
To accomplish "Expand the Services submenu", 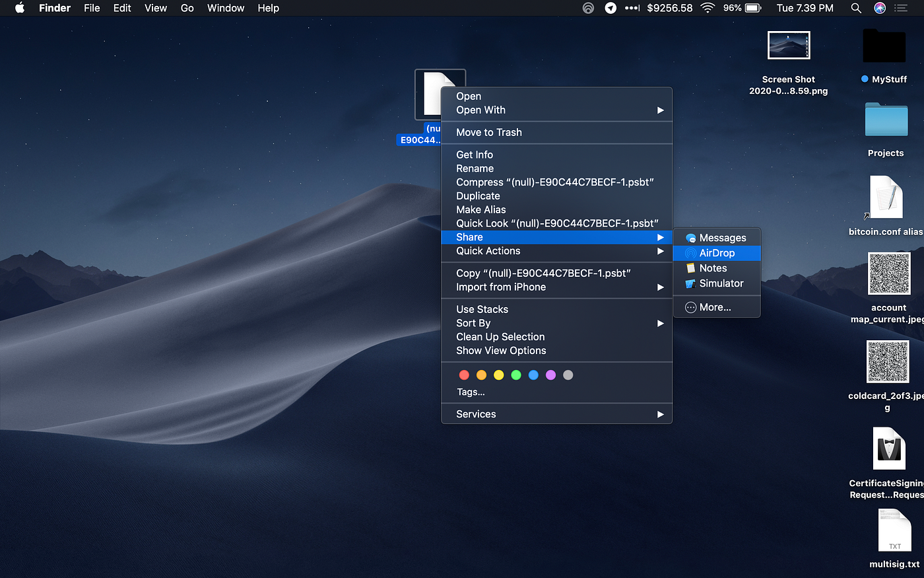I will (556, 414).
